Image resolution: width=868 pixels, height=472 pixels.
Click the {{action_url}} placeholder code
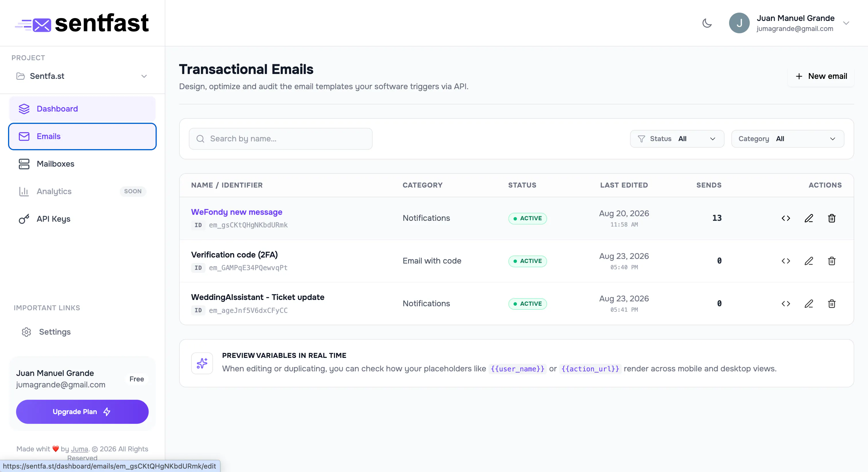pos(590,369)
